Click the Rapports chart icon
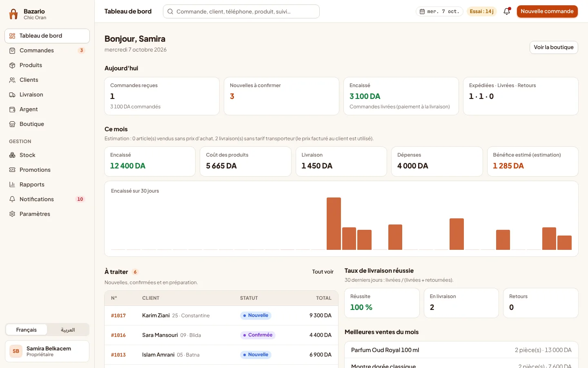The height and width of the screenshot is (368, 588). coord(12,185)
